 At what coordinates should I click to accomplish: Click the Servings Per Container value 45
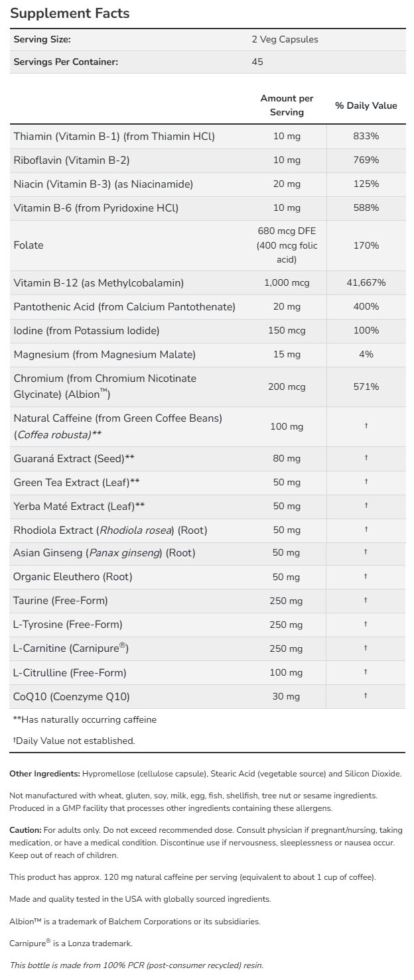(x=257, y=62)
